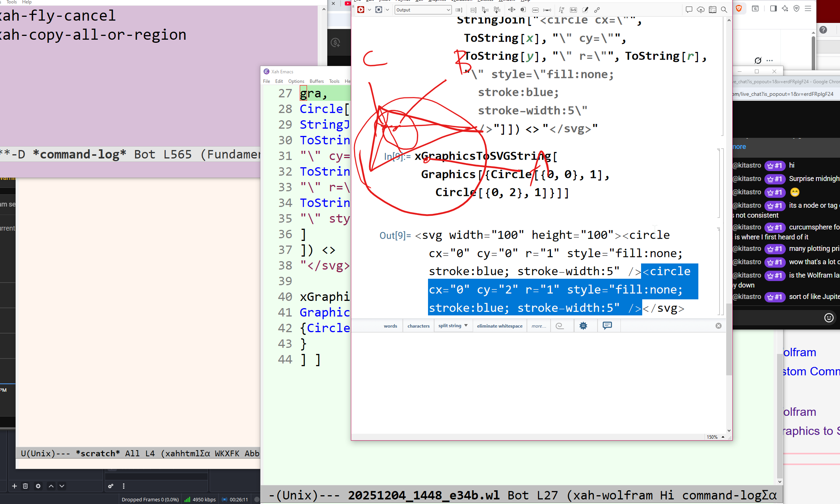The height and width of the screenshot is (504, 840).
Task: Click the characters suggestion button
Action: 418,326
